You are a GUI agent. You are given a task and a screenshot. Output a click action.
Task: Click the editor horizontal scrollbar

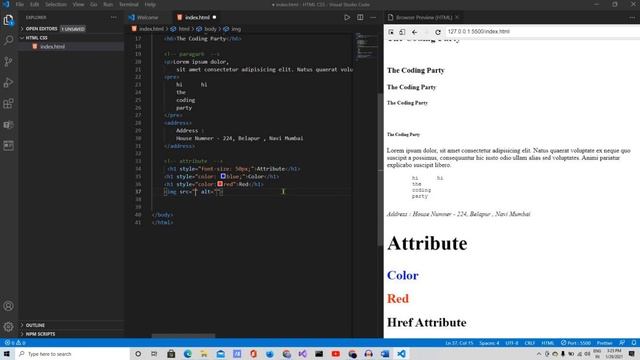click(183, 336)
